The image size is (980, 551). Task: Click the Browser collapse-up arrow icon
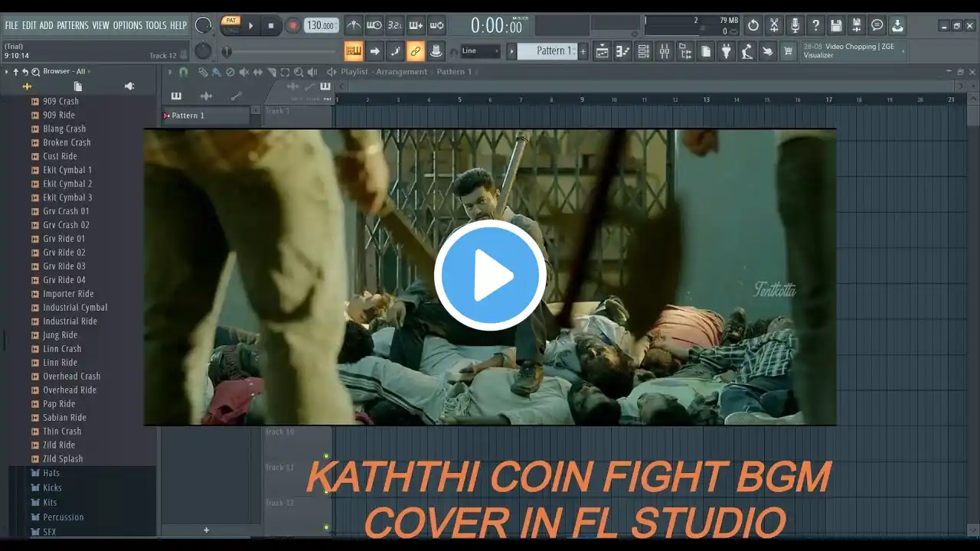coord(15,71)
